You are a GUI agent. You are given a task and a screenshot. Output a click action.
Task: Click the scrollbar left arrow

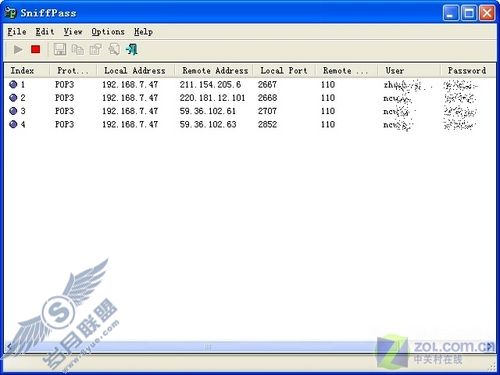pos(9,347)
